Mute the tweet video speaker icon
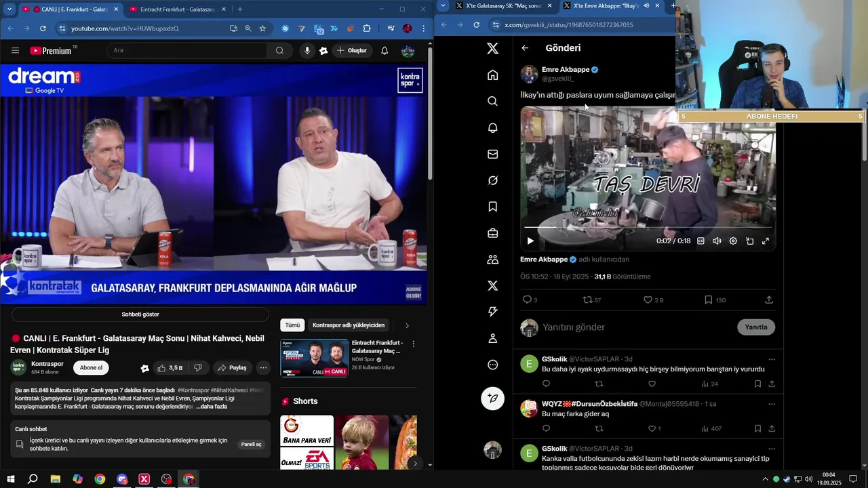Viewport: 868px width, 488px height. pyautogui.click(x=717, y=241)
